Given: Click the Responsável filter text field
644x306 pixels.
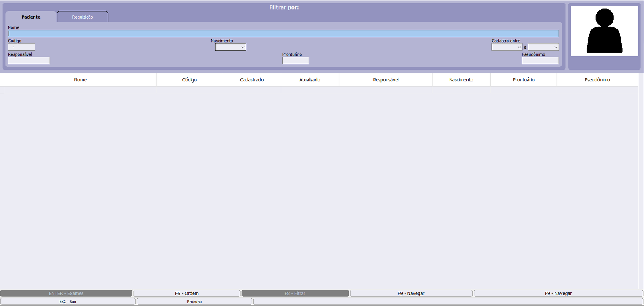Looking at the screenshot, I should pos(29,60).
